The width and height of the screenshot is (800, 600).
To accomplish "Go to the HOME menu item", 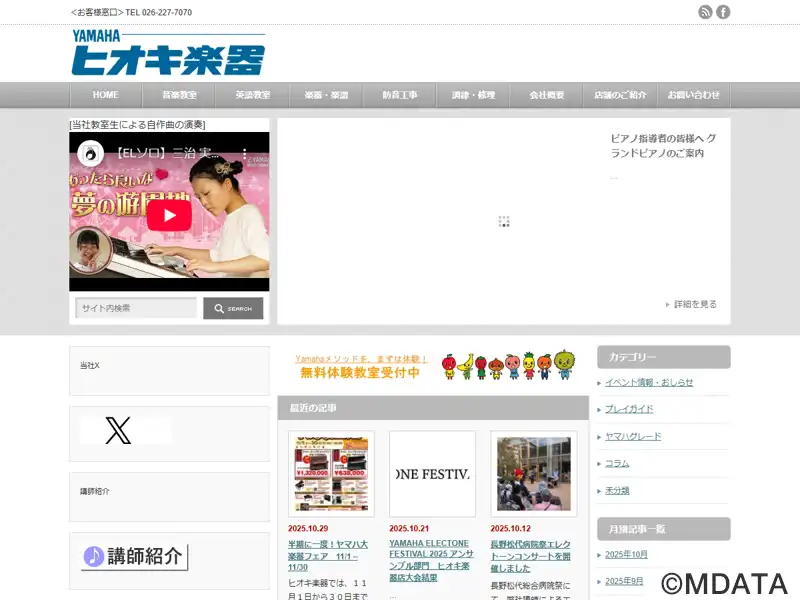I will pyautogui.click(x=106, y=95).
